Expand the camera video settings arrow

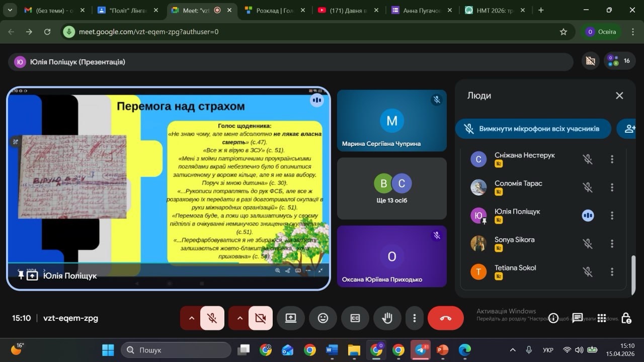(x=239, y=318)
